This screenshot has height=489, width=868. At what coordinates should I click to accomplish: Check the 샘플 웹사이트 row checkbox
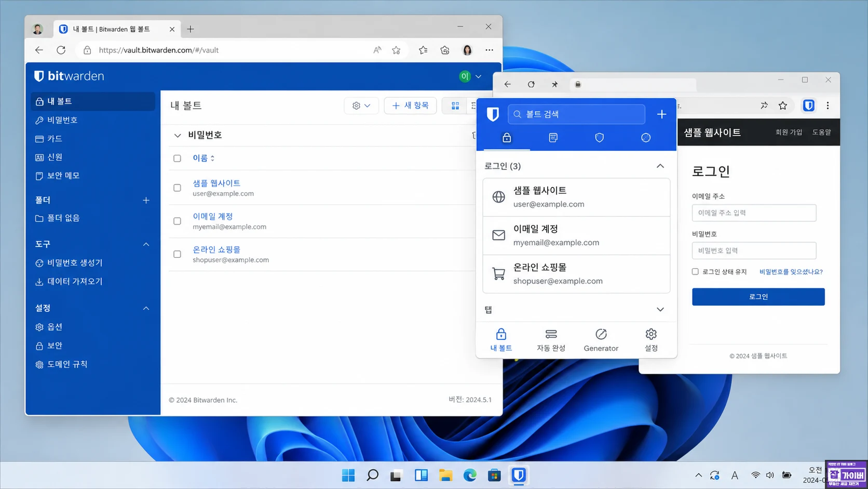(x=177, y=188)
